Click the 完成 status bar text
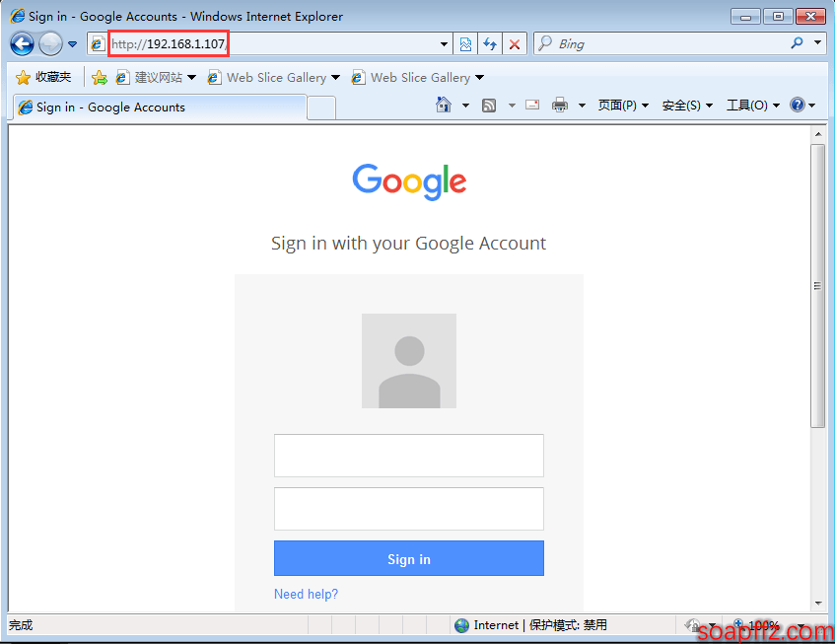Image resolution: width=835 pixels, height=644 pixels. pos(21,625)
